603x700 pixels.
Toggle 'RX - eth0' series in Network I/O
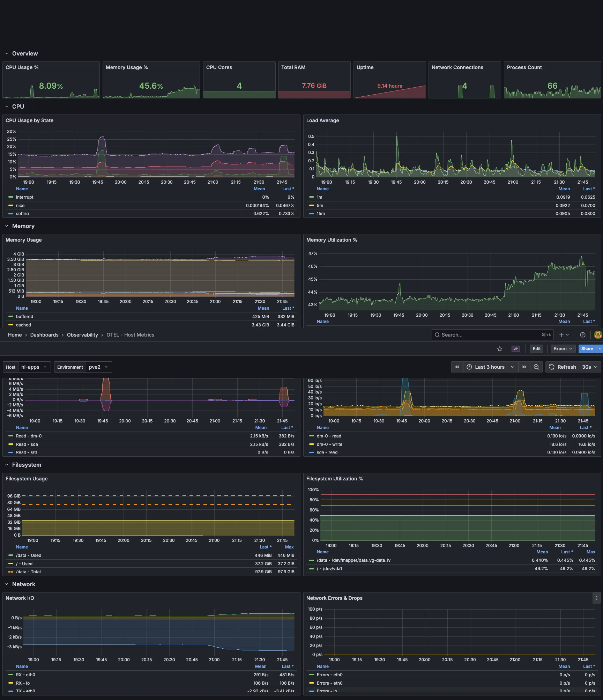[25, 675]
